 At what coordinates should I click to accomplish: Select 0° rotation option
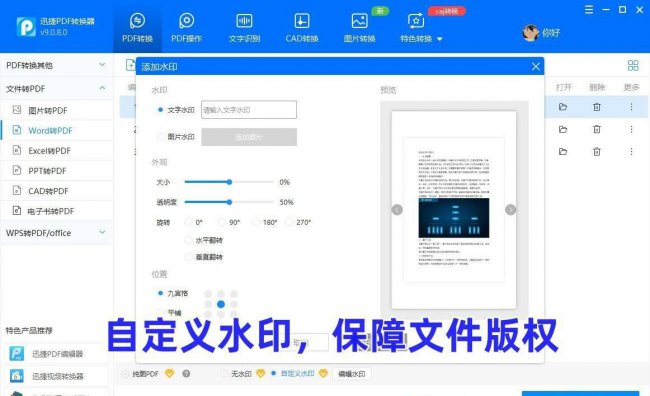[x=189, y=222]
